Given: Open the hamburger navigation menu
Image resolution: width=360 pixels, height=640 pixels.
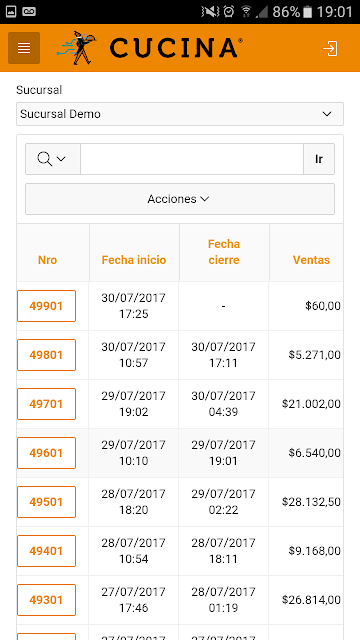Looking at the screenshot, I should coord(24,48).
